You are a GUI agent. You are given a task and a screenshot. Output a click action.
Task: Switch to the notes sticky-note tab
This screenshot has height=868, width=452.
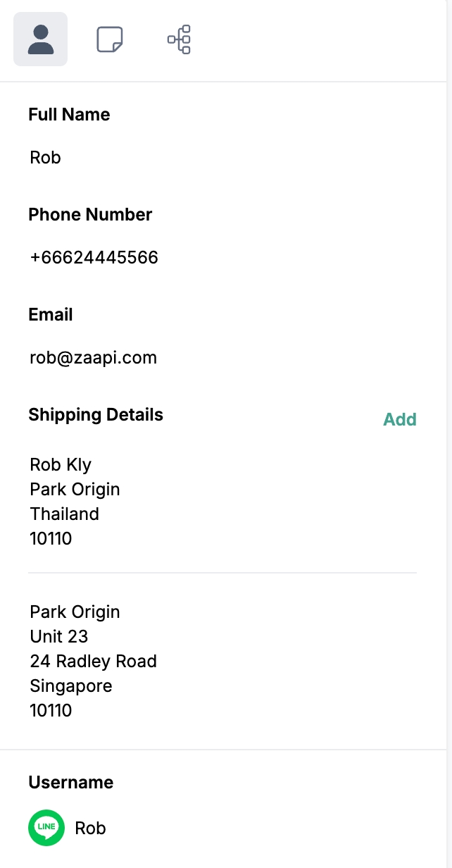[110, 39]
